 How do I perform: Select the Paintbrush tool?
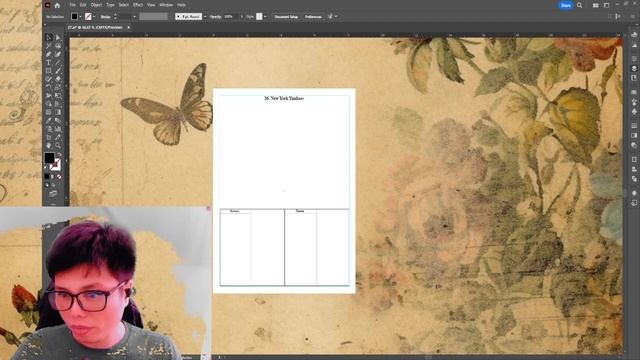58,71
